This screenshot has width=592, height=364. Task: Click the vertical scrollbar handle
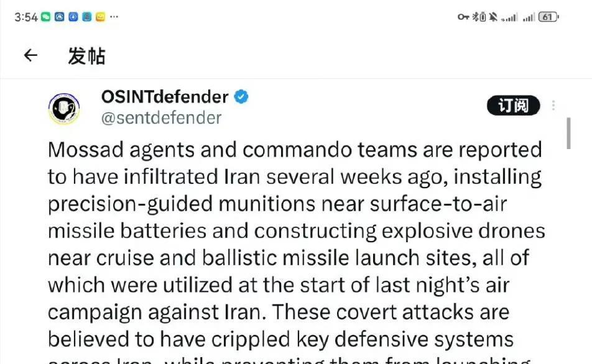568,133
